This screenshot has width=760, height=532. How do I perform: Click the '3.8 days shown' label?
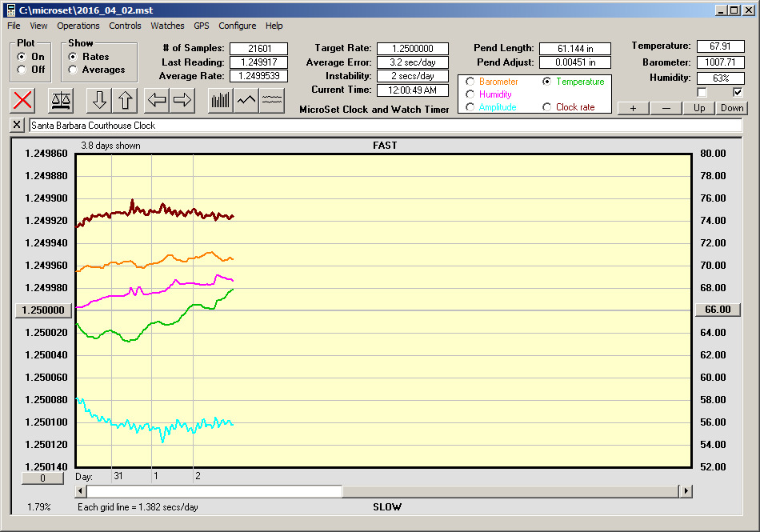point(110,146)
